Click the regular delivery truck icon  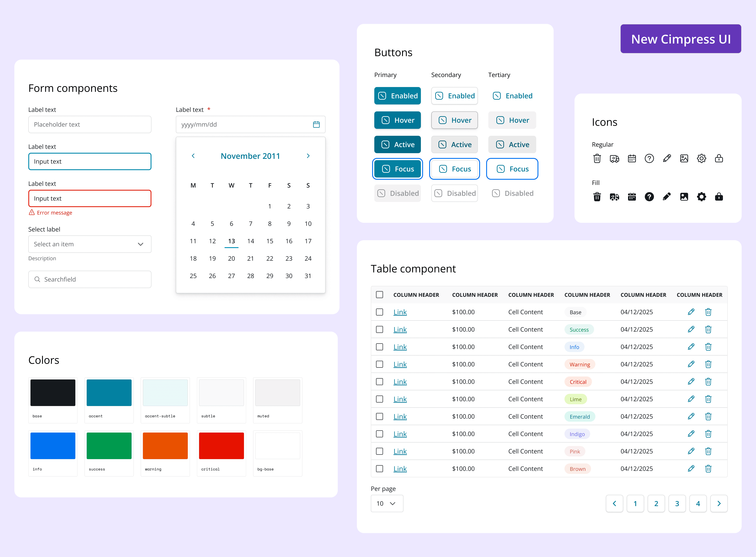click(x=614, y=158)
